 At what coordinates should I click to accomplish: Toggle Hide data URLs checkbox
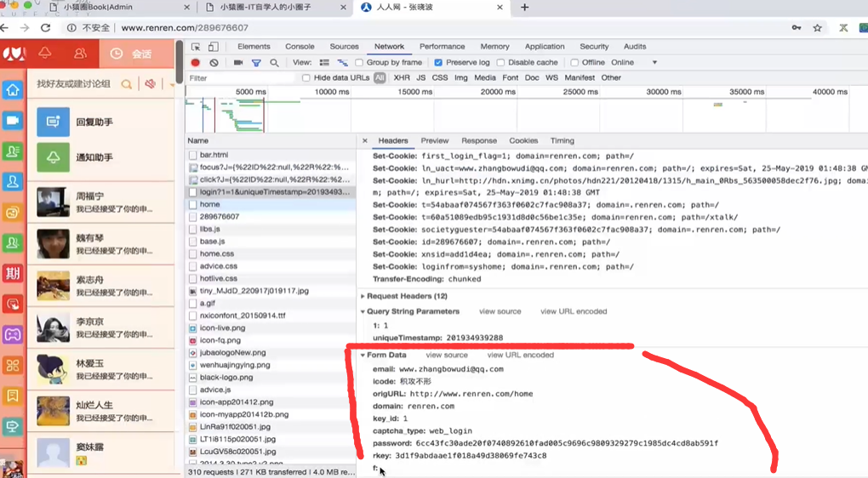tap(306, 78)
